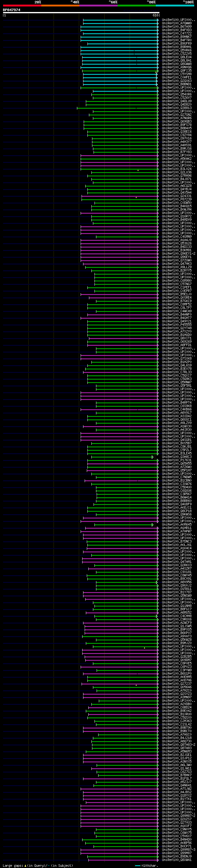The width and height of the screenshot is (197, 868).
Task: Open hit UniRef100_B4FVD3
Action: click(x=176, y=30)
